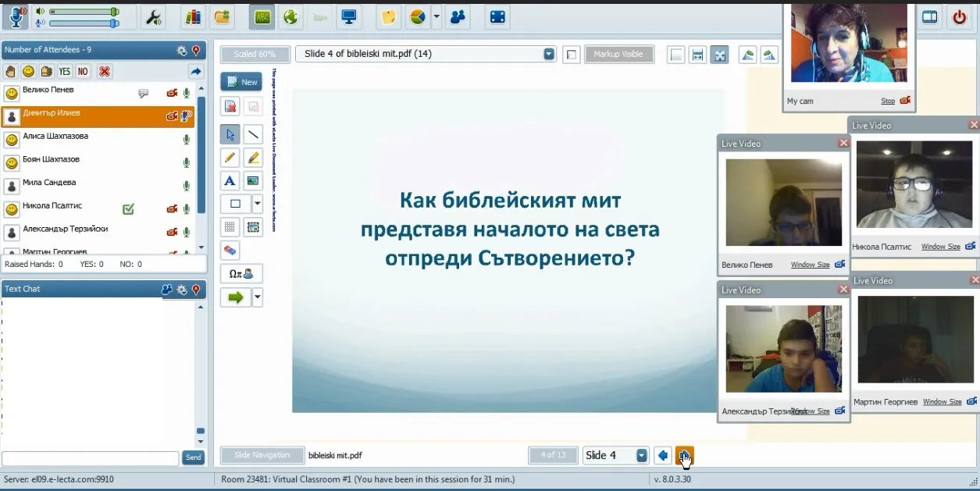Click the raise hand icon
The height and width of the screenshot is (491, 980).
coord(11,72)
